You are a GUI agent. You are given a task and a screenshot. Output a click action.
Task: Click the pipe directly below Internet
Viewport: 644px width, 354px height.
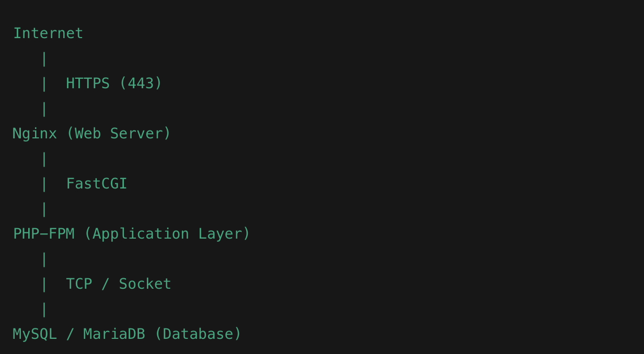coord(44,58)
